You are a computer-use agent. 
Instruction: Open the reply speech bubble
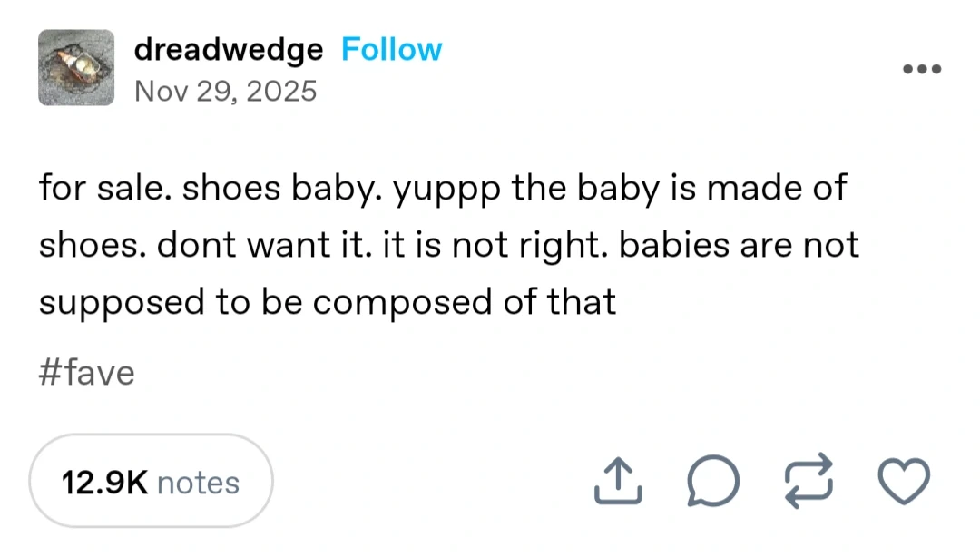tap(713, 482)
